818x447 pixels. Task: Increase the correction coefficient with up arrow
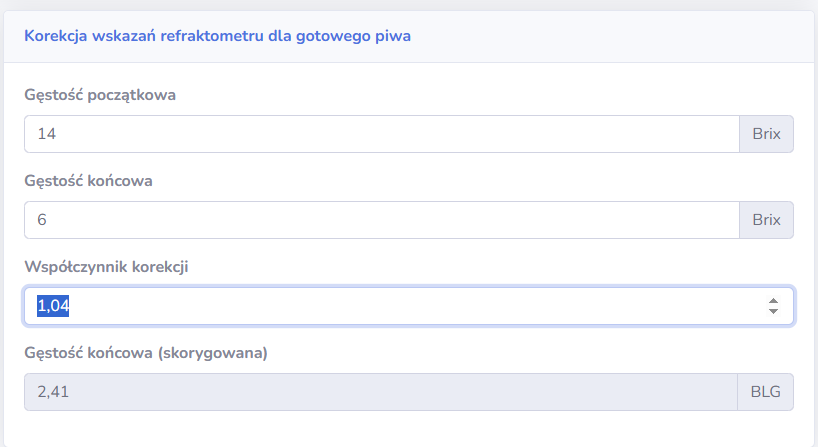[x=773, y=301]
